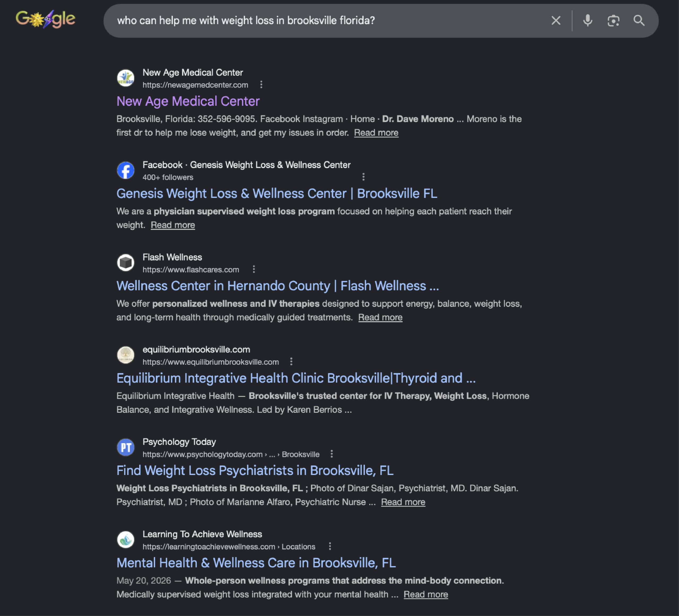Open more options for flashcares.com result
This screenshot has height=616, width=679.
[x=254, y=269]
